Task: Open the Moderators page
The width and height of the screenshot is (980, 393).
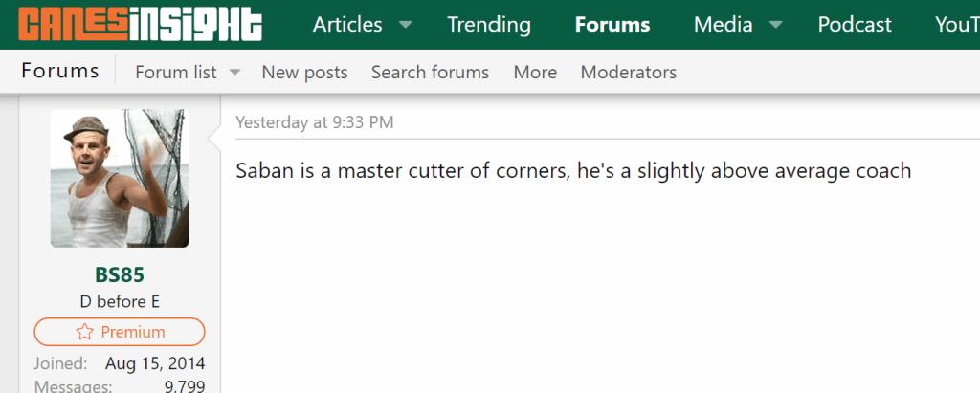Action: 628,73
